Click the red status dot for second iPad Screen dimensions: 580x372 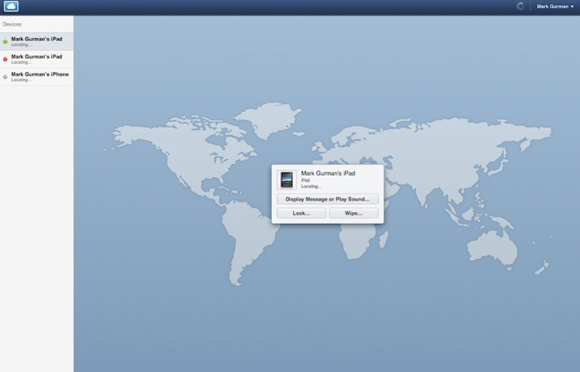[x=5, y=59]
